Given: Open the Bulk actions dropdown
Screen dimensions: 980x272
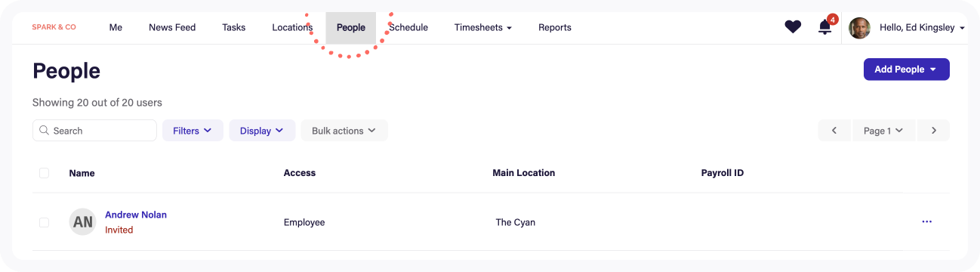Looking at the screenshot, I should [x=344, y=131].
